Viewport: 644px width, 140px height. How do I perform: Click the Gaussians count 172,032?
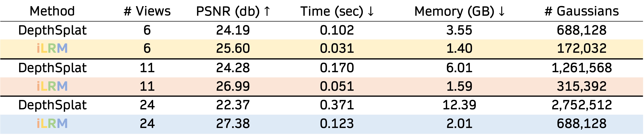(582, 48)
